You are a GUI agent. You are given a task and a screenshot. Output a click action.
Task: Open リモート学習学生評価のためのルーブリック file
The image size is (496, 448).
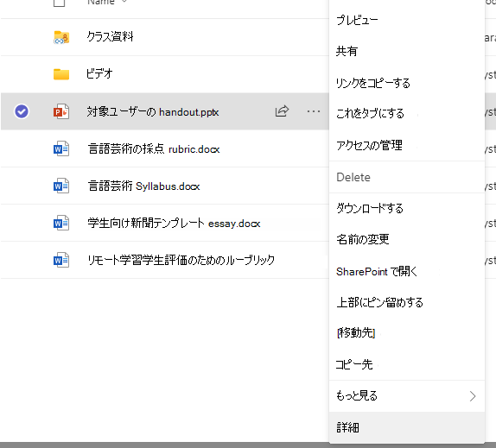click(181, 261)
